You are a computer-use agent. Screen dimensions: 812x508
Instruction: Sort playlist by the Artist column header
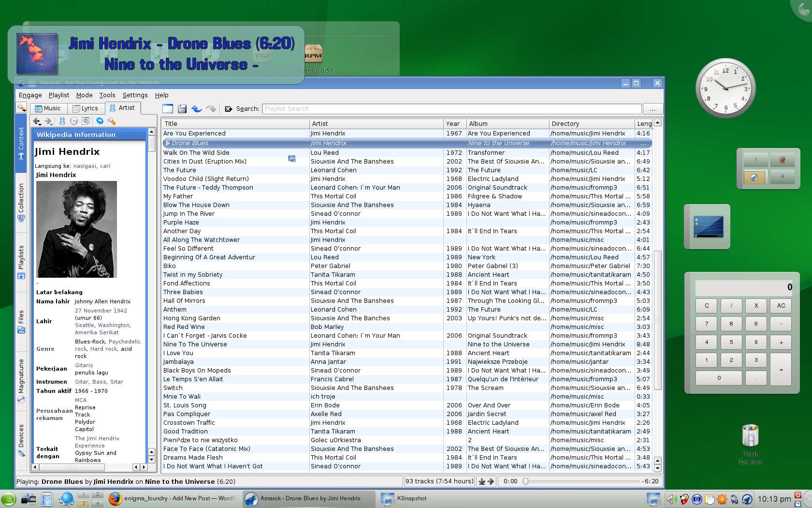pyautogui.click(x=377, y=124)
